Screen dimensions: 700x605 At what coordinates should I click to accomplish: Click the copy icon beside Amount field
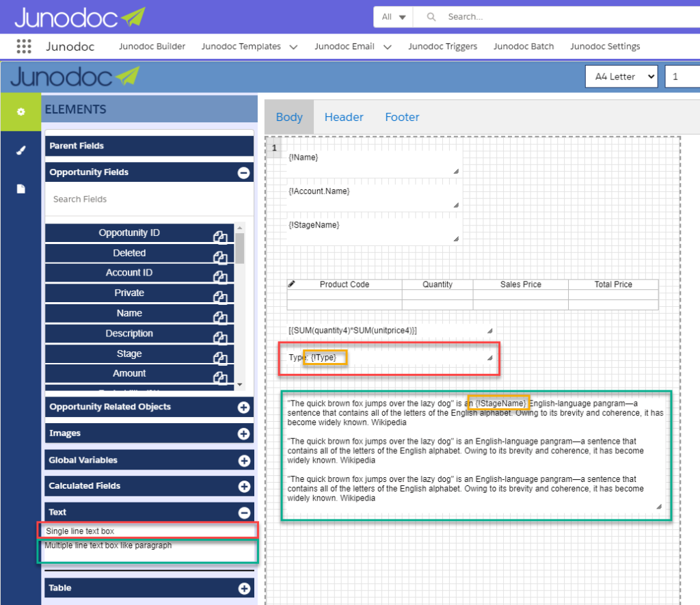click(220, 377)
